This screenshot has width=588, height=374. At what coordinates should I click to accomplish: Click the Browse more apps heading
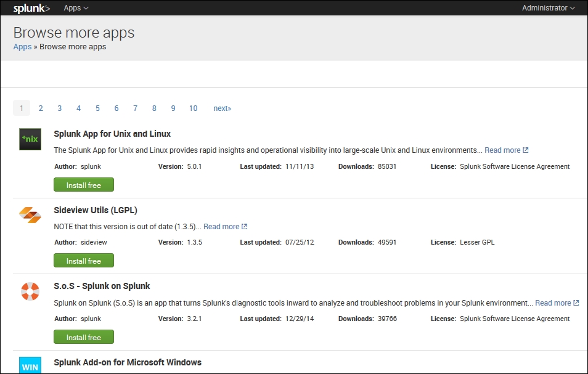point(74,33)
